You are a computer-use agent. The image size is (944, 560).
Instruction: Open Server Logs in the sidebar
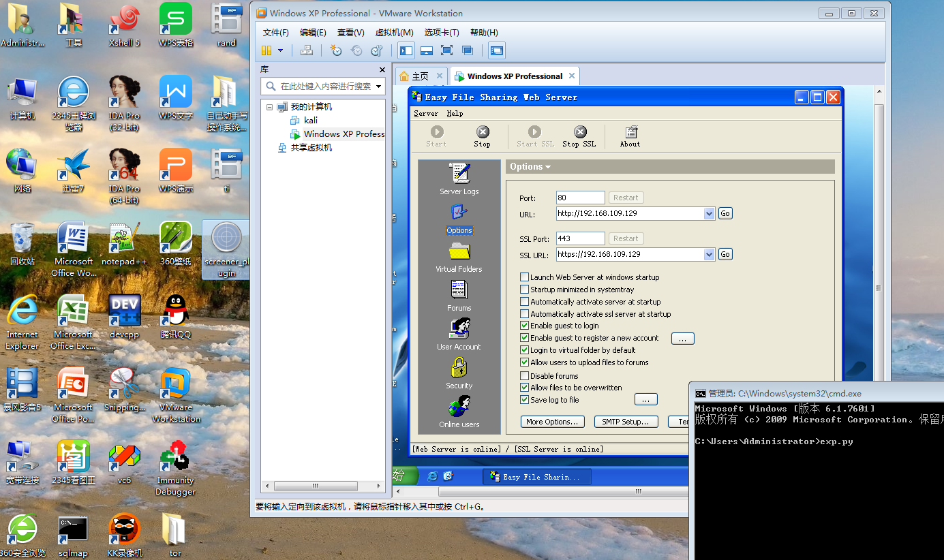pos(459,179)
